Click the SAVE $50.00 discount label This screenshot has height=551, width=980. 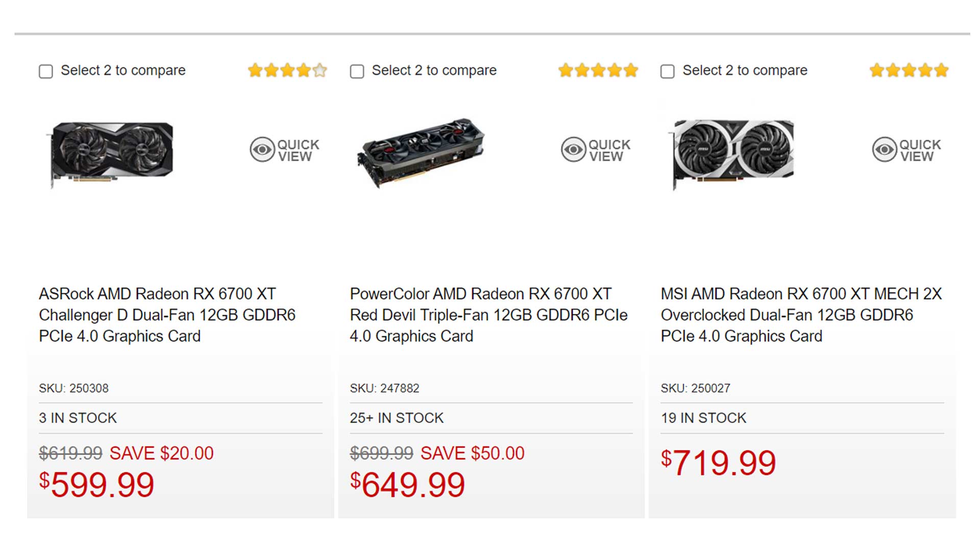click(x=472, y=453)
